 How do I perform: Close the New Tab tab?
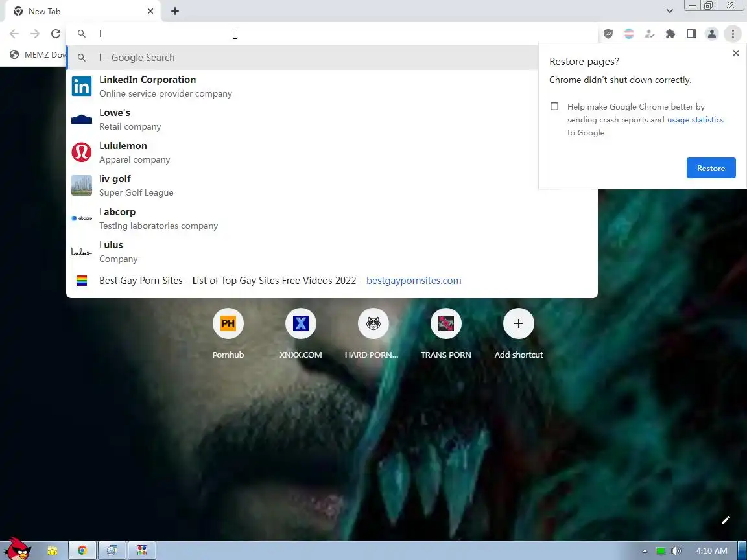[x=150, y=11]
